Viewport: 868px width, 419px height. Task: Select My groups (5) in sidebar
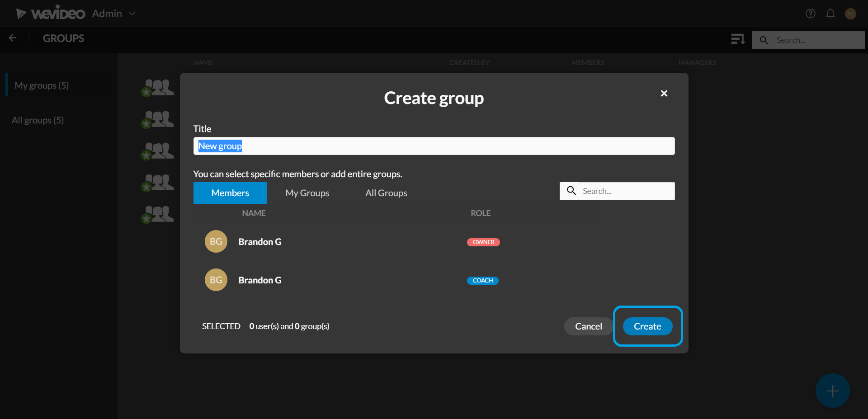(42, 85)
